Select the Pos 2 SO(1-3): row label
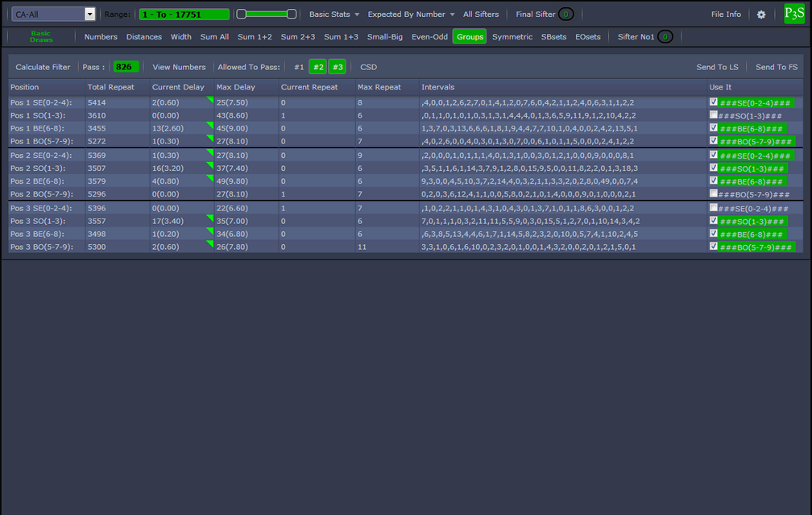This screenshot has height=515, width=812. [x=38, y=168]
